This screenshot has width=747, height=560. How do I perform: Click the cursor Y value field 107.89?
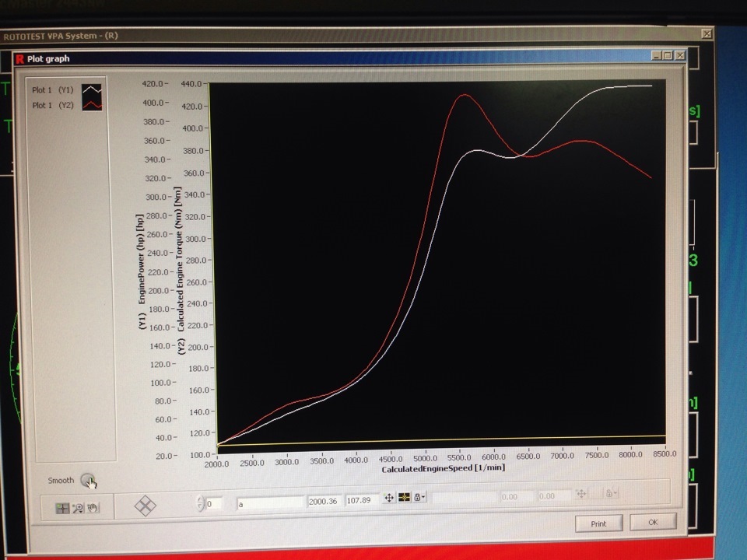click(361, 500)
